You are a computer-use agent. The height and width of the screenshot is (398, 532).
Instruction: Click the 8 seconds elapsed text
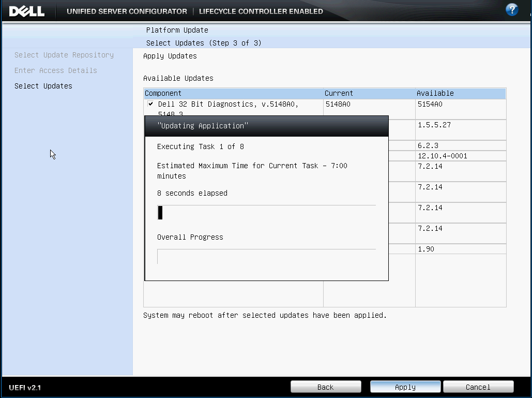pos(192,193)
